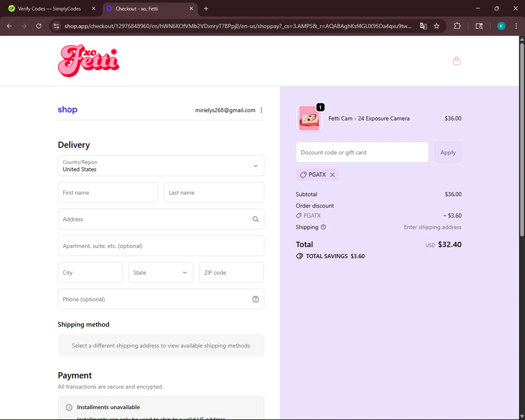Open a new browser tab
Viewport: 525px width, 420px height.
click(x=206, y=8)
